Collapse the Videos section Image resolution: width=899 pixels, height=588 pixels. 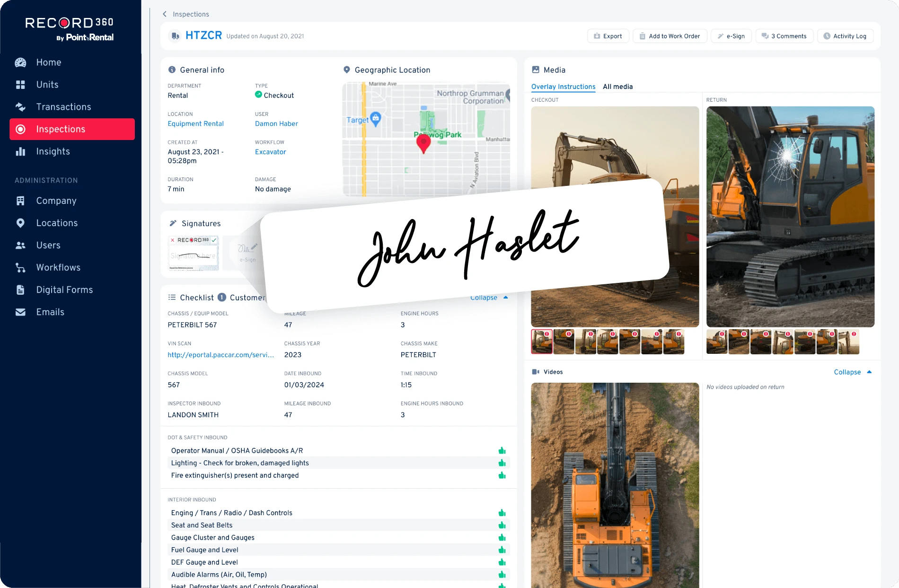click(852, 372)
